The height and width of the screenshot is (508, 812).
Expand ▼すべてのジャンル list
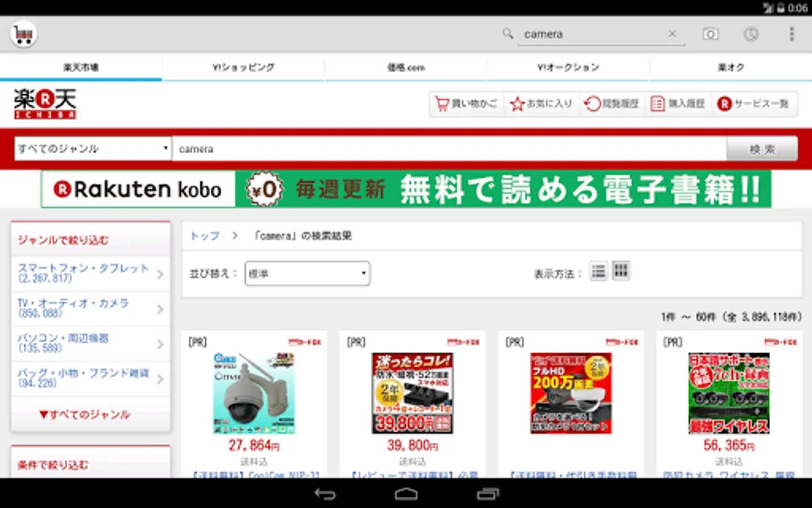(x=85, y=414)
